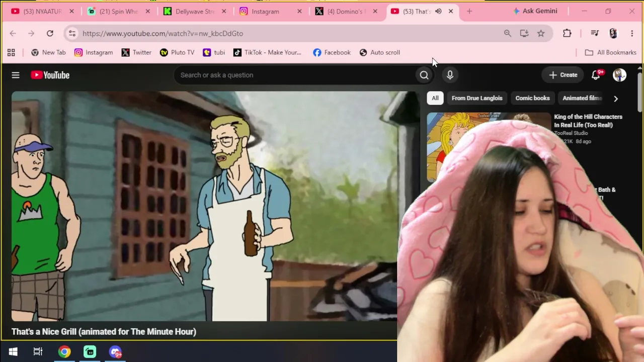The height and width of the screenshot is (362, 644).
Task: Filter by From Drue Langlois chip
Action: (477, 98)
